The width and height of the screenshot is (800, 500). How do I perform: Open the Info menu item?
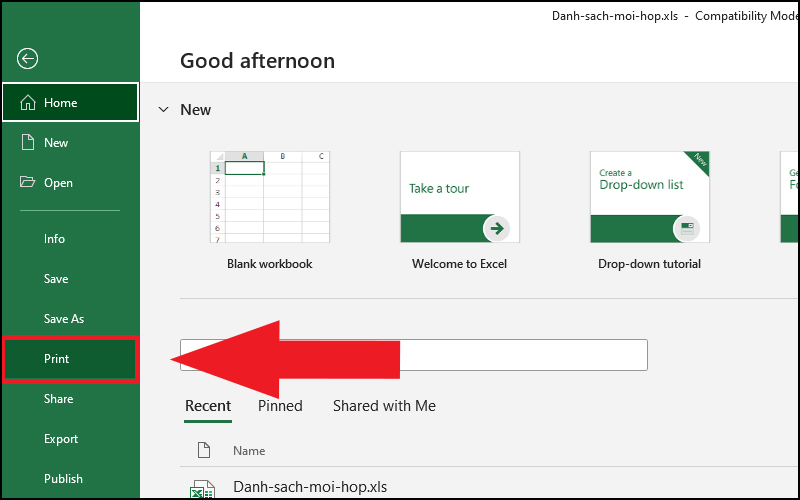[54, 239]
